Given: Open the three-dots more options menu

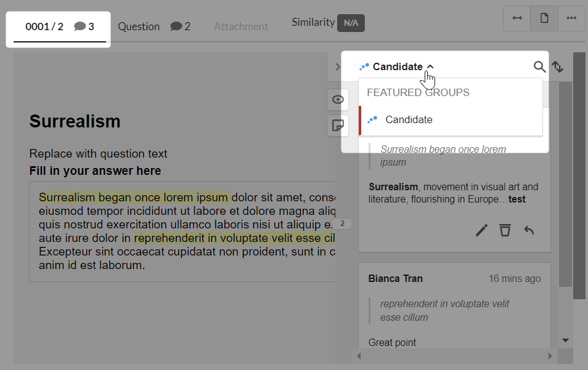Looking at the screenshot, I should (x=571, y=18).
